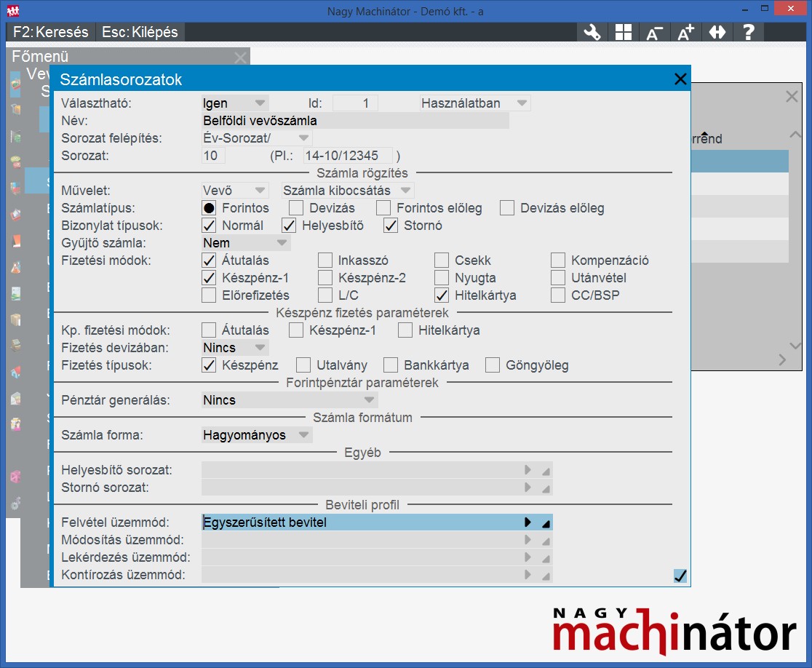Open the Gyűjtő számla dropdown
This screenshot has height=668, width=812.
(245, 243)
